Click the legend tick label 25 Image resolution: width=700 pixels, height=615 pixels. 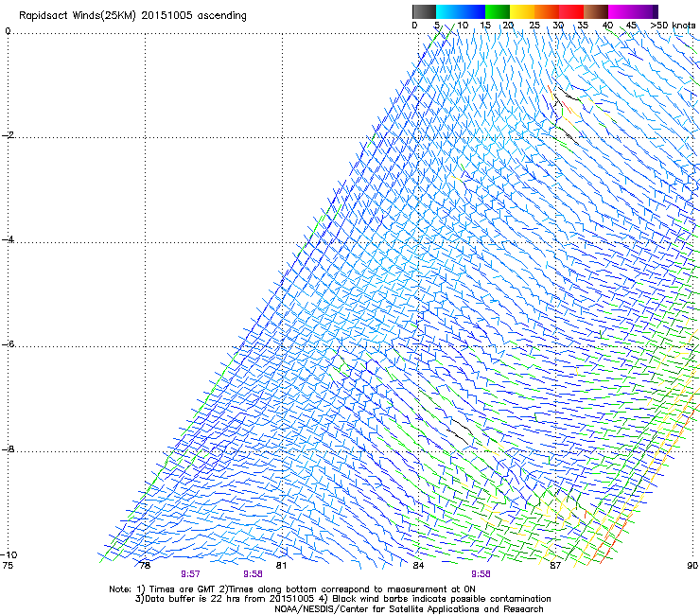click(534, 26)
